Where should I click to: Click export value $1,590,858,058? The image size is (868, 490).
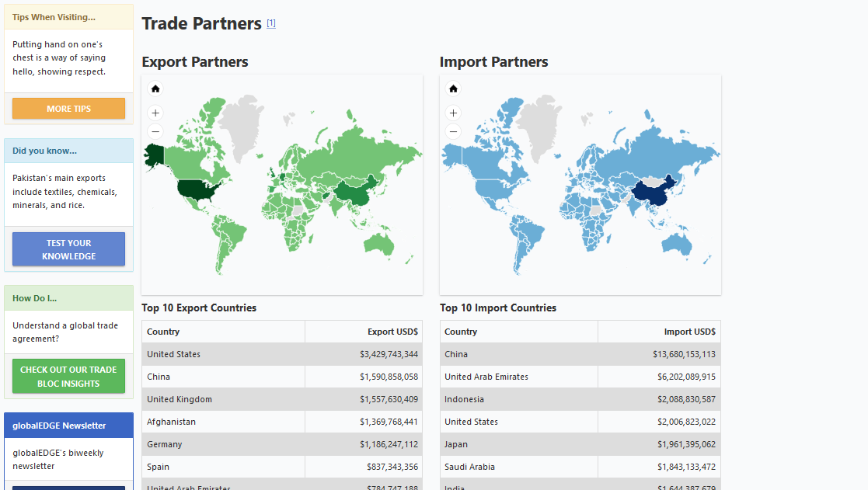tap(389, 377)
